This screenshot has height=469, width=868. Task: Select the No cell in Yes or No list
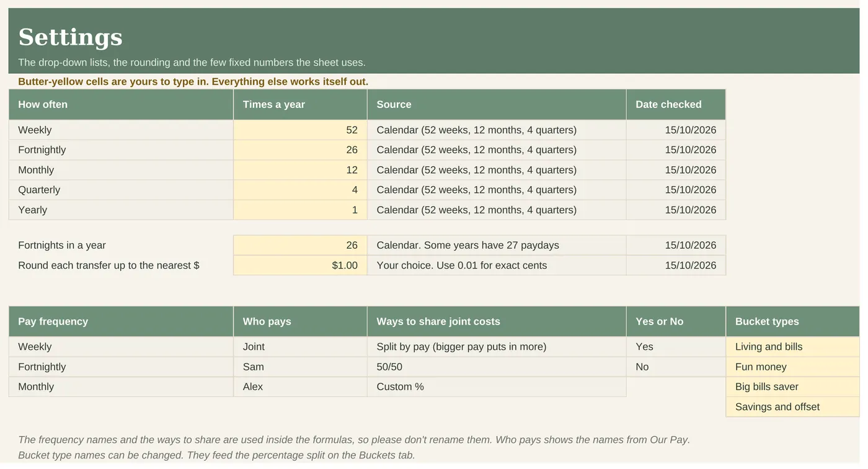[676, 367]
